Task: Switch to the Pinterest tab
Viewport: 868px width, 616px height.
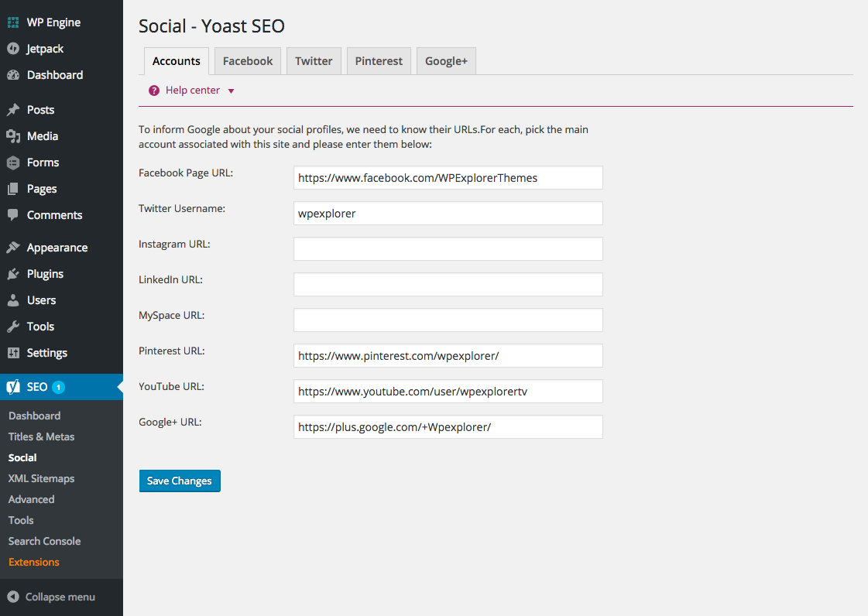Action: point(379,61)
